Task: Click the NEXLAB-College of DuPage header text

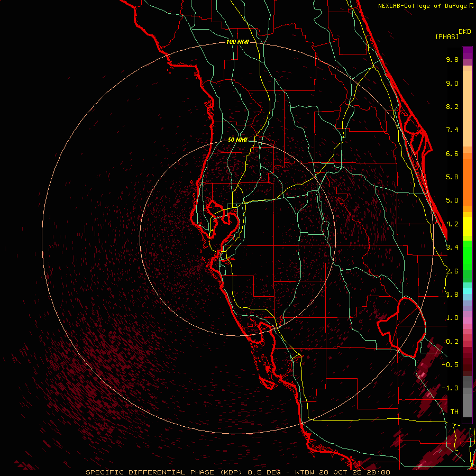Action: tap(423, 6)
